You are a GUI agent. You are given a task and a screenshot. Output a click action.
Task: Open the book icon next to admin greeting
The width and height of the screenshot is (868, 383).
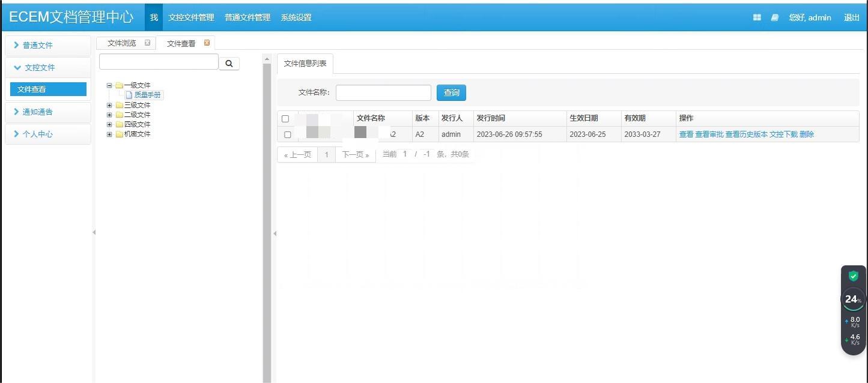click(775, 17)
